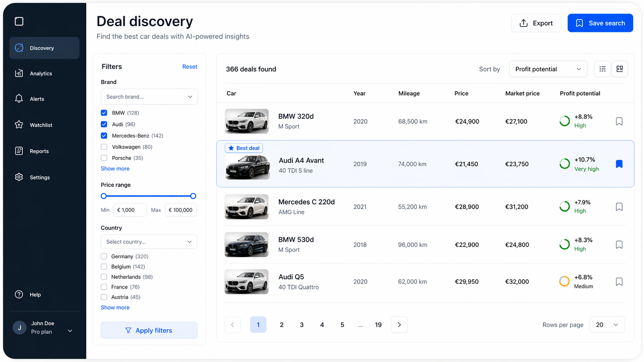Go to previous results page arrow
The image size is (644, 362).
pos(233,325)
